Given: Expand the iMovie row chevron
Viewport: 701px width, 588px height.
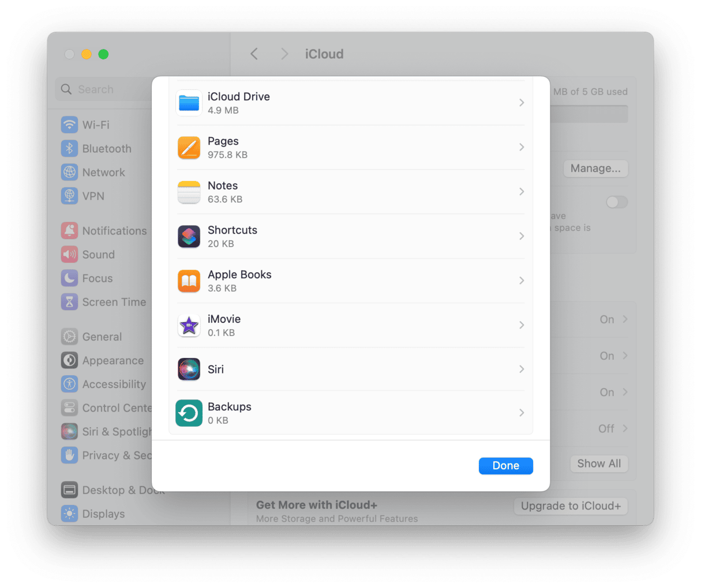Looking at the screenshot, I should coord(522,325).
